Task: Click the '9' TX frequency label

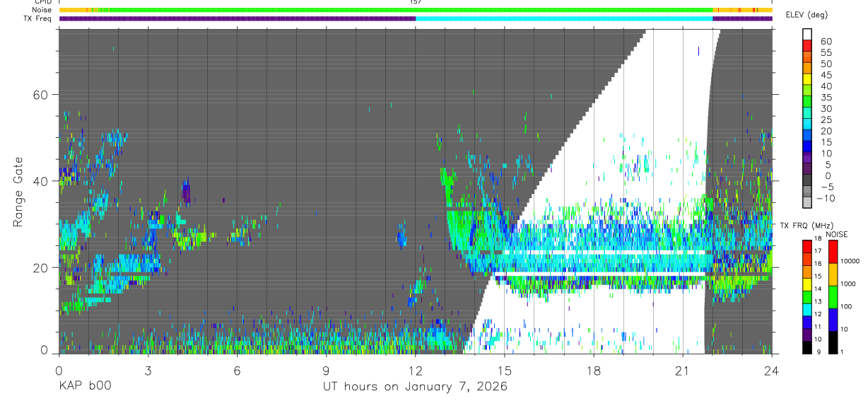Action: tap(819, 351)
